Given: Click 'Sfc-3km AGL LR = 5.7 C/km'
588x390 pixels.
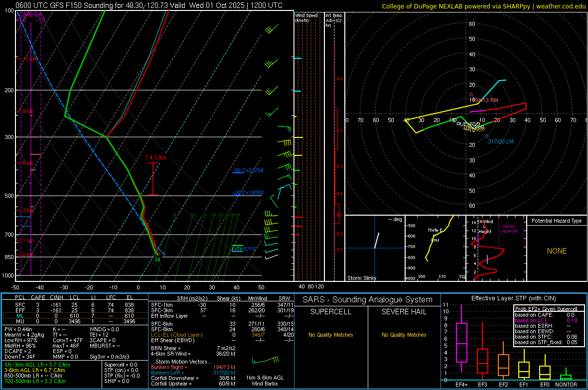Looking at the screenshot, I should pos(37,365).
